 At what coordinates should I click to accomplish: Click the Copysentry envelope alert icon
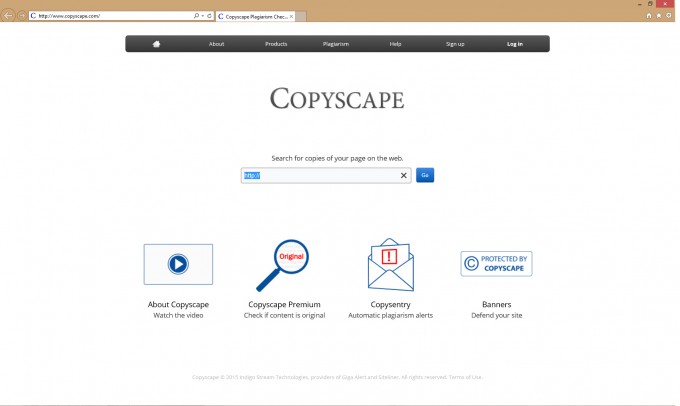click(390, 264)
